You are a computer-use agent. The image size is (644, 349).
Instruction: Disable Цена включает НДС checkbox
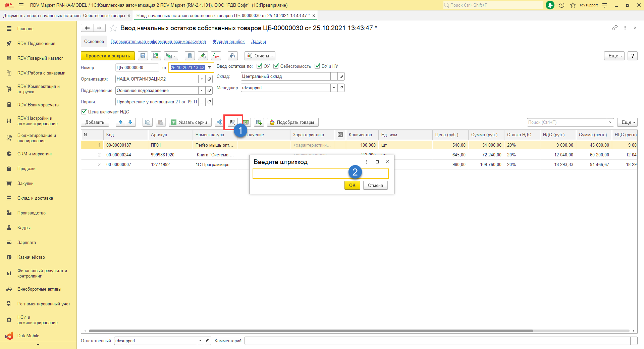point(84,112)
